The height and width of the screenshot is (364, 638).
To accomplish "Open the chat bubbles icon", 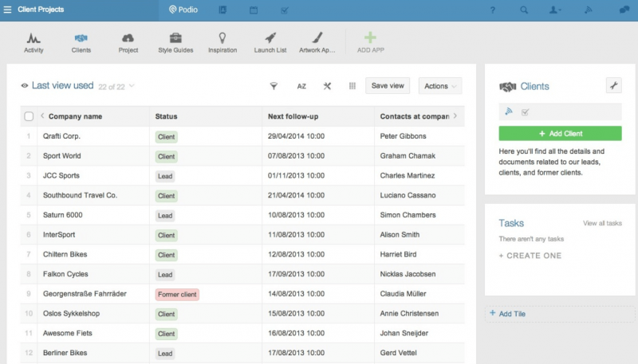I will (624, 10).
